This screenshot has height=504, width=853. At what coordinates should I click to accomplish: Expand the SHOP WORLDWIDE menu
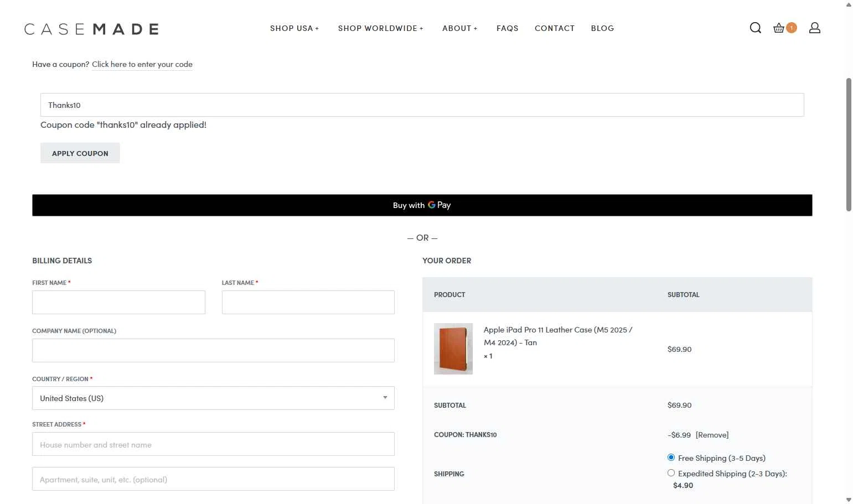(381, 28)
